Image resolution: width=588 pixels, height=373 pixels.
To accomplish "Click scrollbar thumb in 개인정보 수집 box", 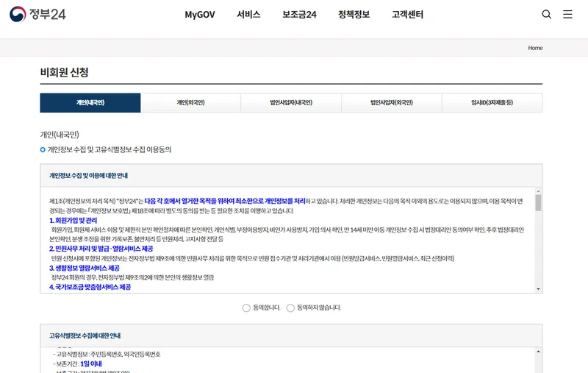I will [x=538, y=202].
